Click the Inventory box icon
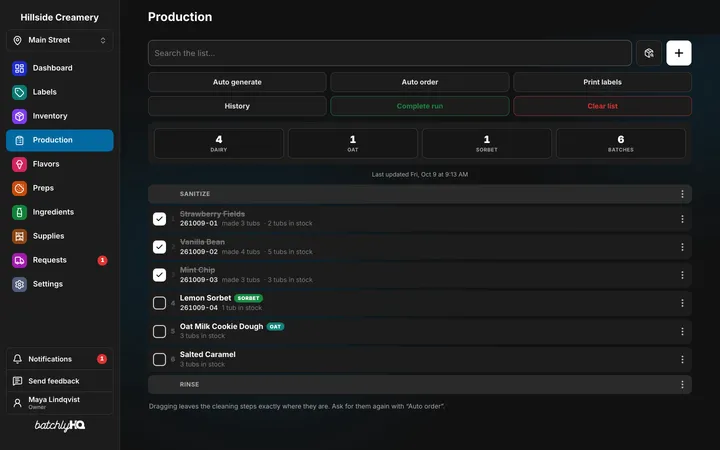Viewport: 720px width, 450px height. click(x=19, y=116)
